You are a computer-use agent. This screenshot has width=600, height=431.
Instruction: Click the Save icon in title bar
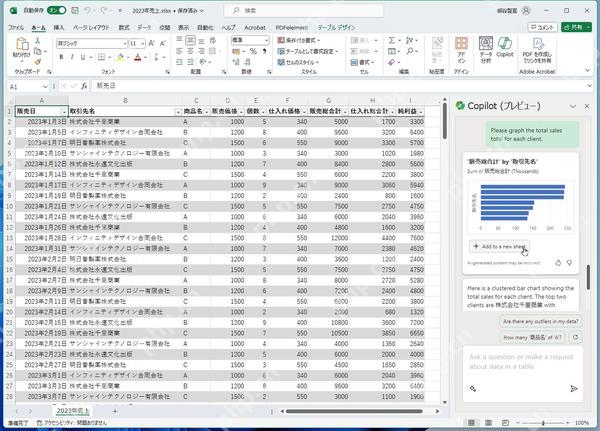(x=75, y=11)
